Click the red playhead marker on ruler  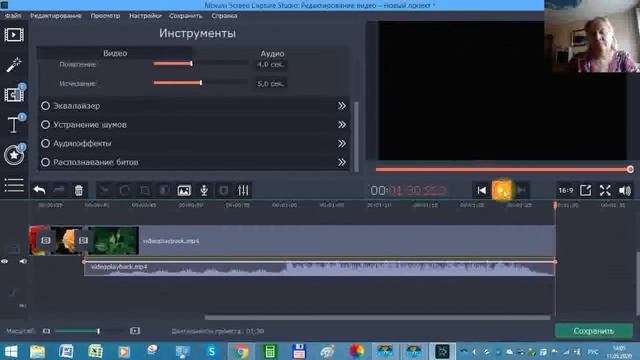[x=555, y=204]
